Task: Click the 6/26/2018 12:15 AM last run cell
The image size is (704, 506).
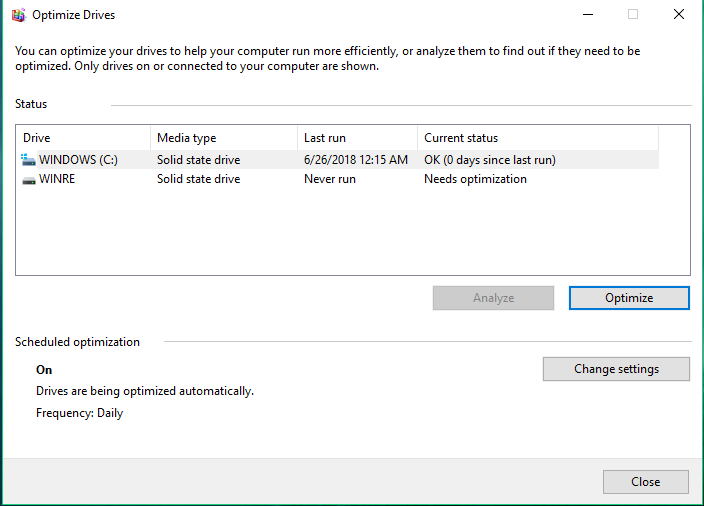Action: pyautogui.click(x=356, y=159)
